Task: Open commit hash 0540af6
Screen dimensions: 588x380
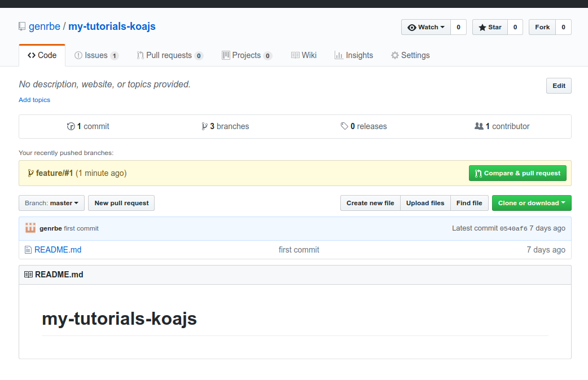Action: click(x=514, y=228)
